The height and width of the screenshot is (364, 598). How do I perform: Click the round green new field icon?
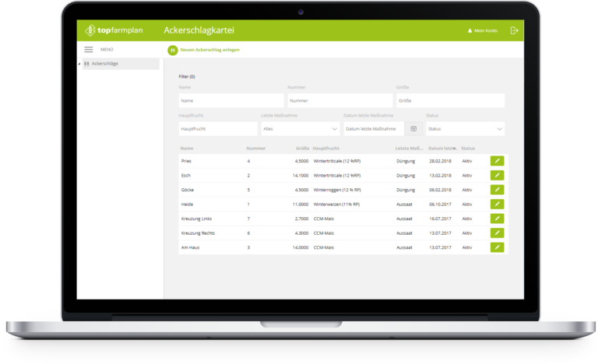[x=173, y=50]
